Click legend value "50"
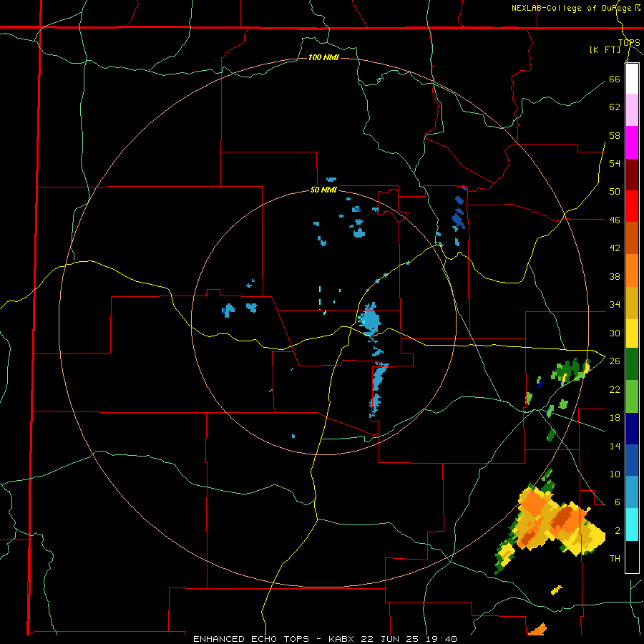The height and width of the screenshot is (644, 644). pyautogui.click(x=615, y=192)
